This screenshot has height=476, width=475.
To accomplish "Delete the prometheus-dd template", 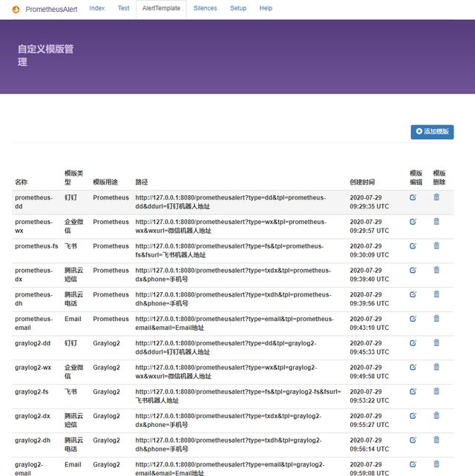I will tap(436, 197).
